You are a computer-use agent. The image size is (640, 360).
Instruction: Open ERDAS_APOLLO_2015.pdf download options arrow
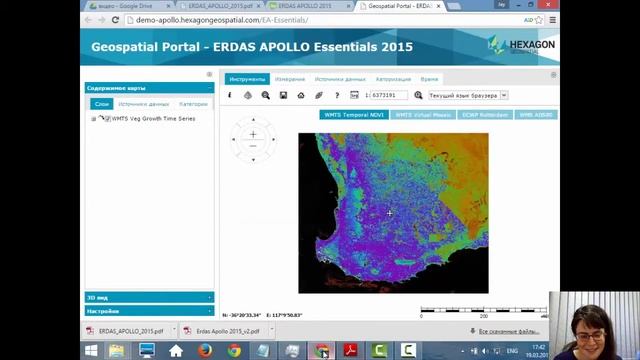click(174, 329)
